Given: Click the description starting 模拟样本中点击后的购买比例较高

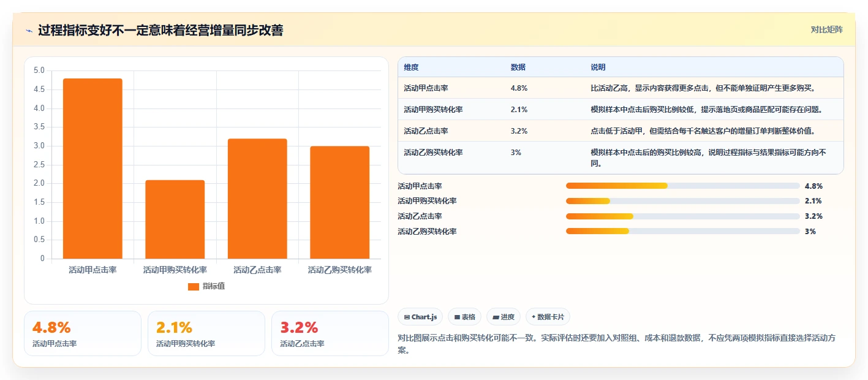Looking at the screenshot, I should pyautogui.click(x=709, y=158).
